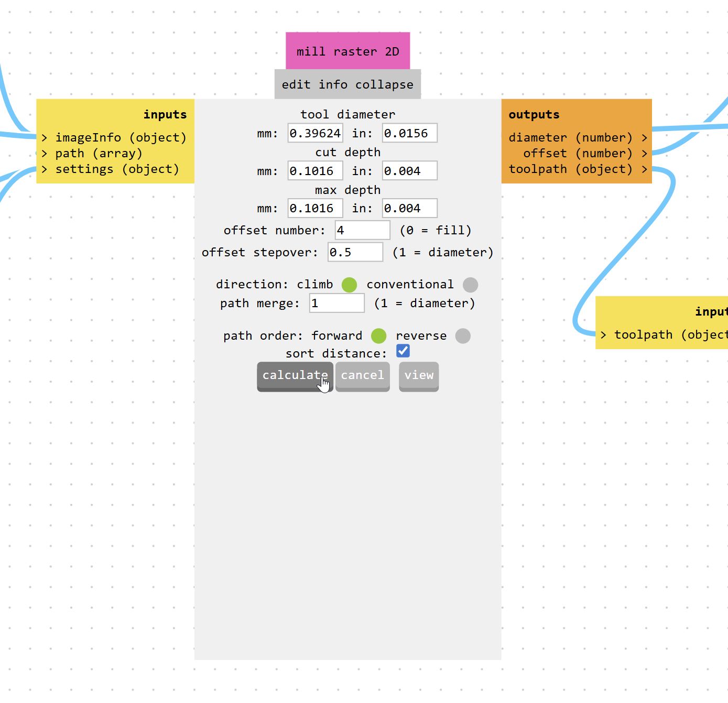The image size is (728, 703).
Task: Click the inputs header label
Action: pos(165,114)
